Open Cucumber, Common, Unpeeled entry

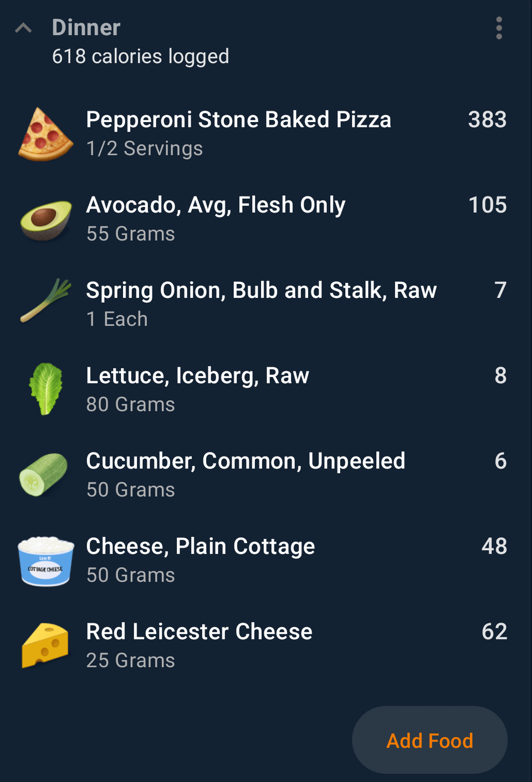266,475
